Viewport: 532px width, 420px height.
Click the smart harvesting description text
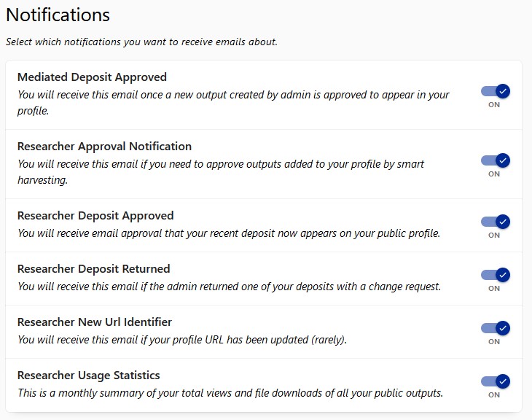point(221,172)
